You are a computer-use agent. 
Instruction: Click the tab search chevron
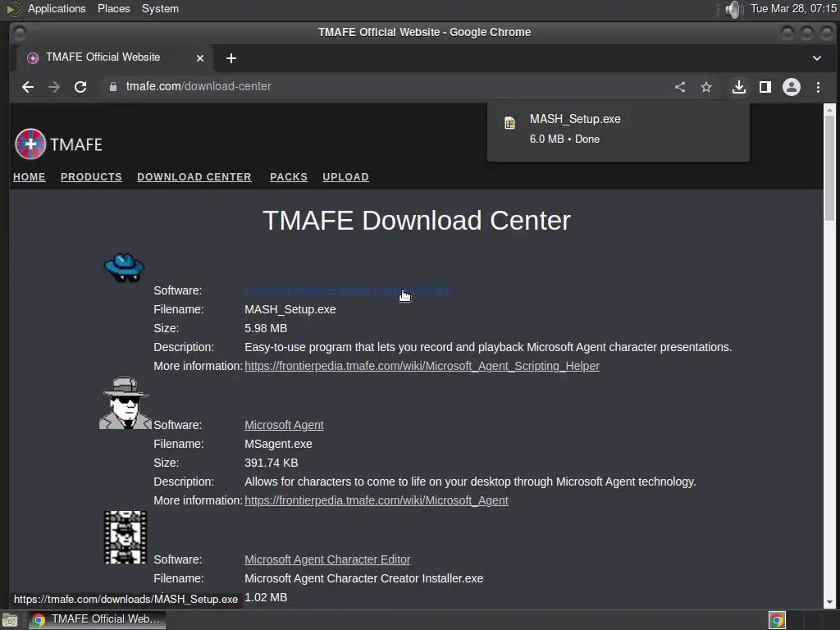pos(816,58)
